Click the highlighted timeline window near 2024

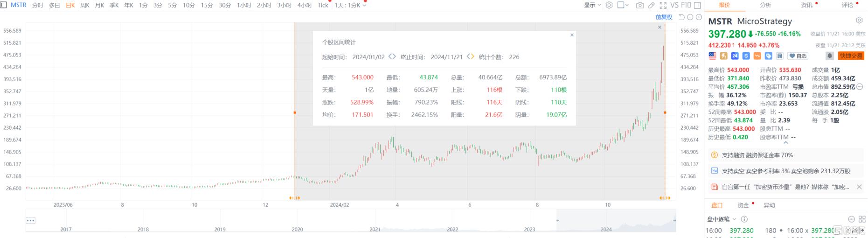[616, 221]
